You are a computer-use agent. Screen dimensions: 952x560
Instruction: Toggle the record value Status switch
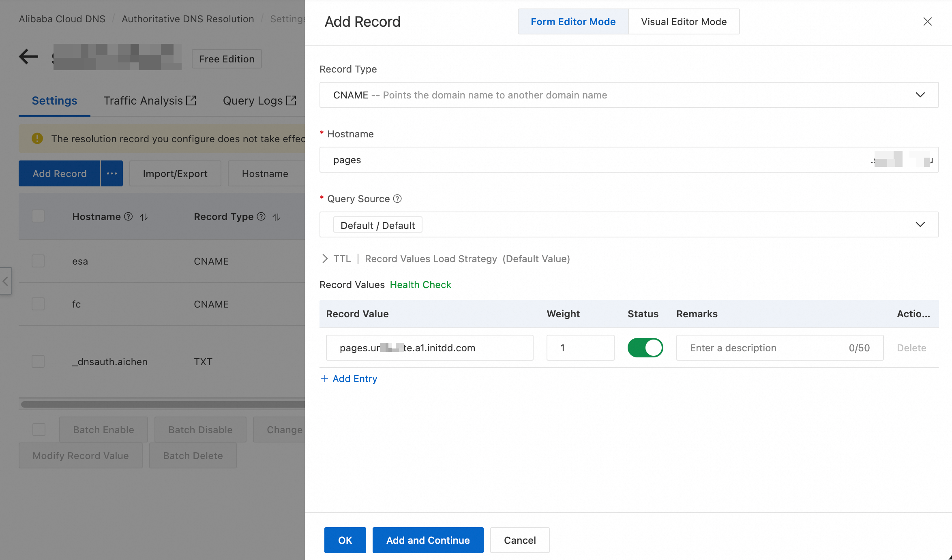(645, 348)
